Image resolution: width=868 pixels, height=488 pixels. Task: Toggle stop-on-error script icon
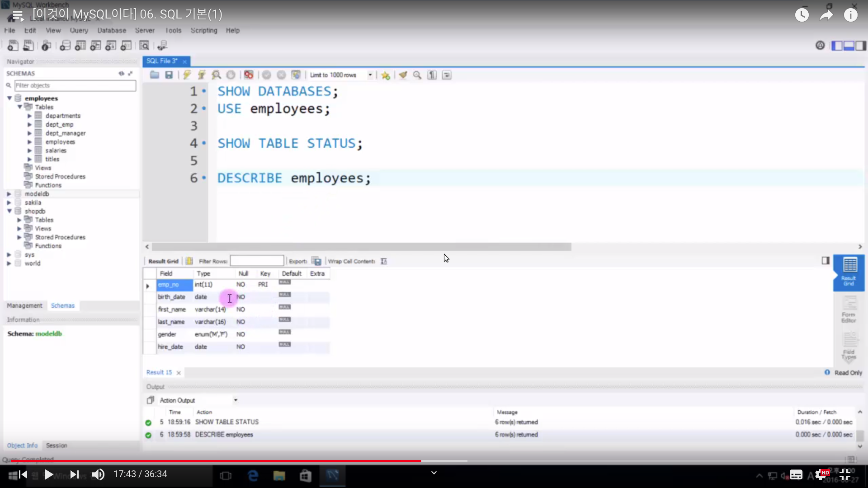pyautogui.click(x=249, y=75)
